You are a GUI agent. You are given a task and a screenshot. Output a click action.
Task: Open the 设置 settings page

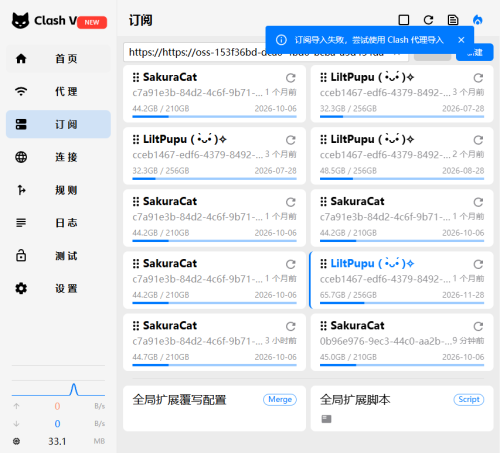58,288
